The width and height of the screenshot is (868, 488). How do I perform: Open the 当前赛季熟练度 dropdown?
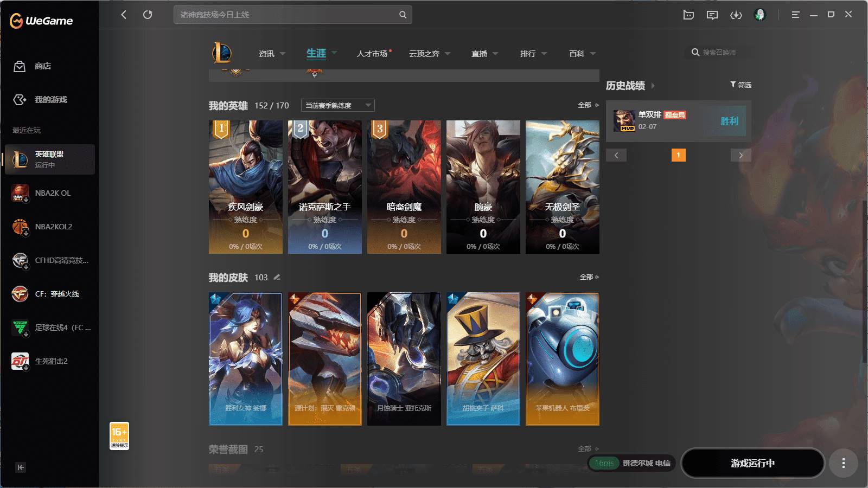(x=338, y=105)
